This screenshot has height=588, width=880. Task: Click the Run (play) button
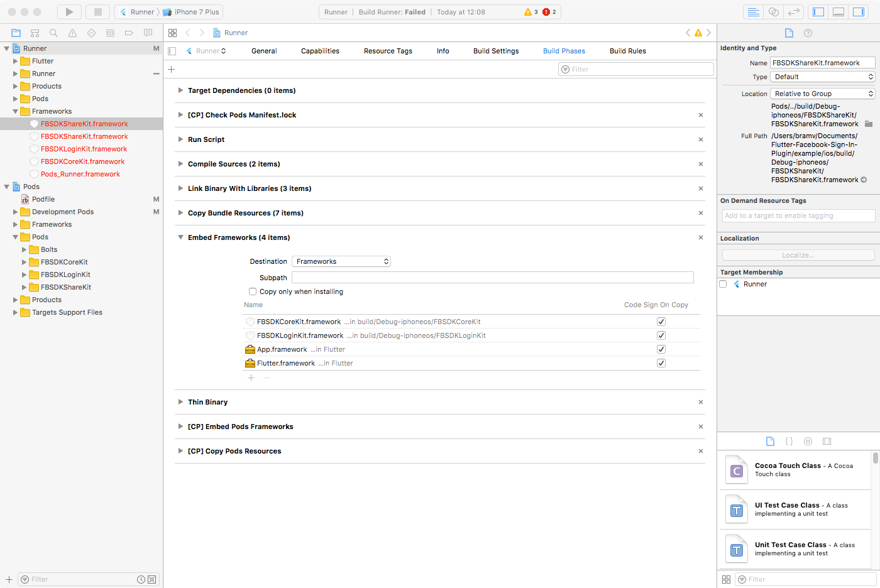[x=69, y=12]
